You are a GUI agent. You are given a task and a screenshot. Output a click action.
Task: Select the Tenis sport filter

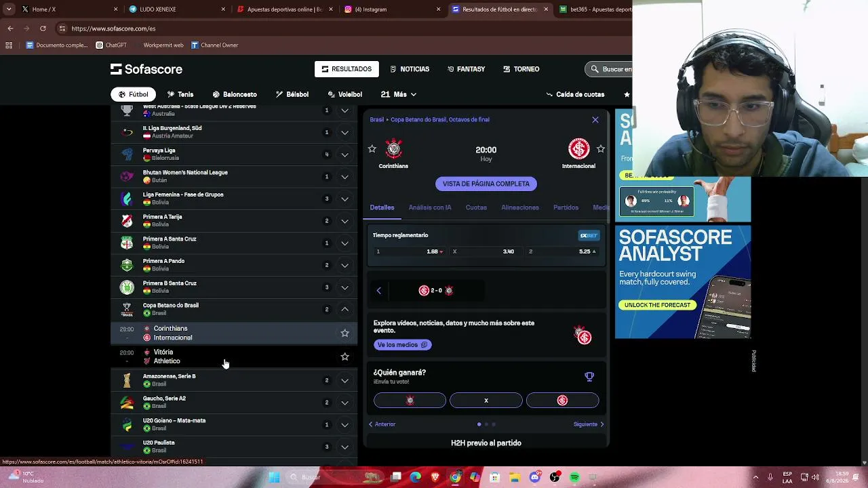180,94
